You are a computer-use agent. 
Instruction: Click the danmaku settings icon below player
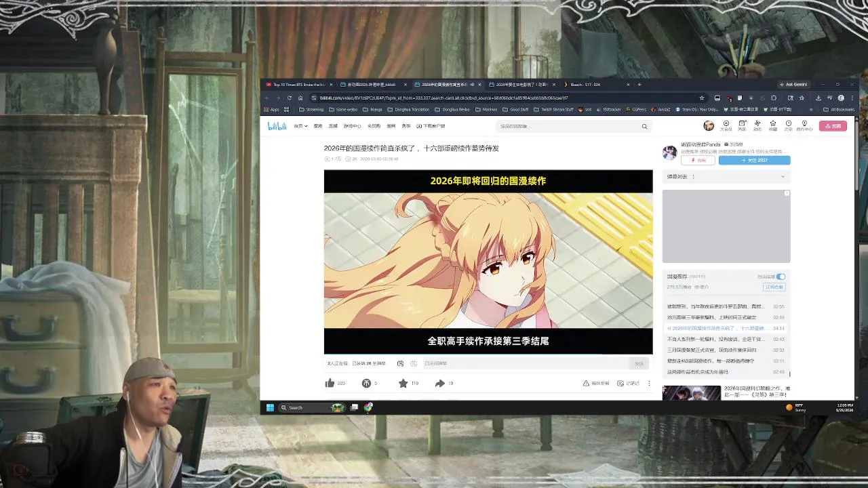(x=413, y=363)
